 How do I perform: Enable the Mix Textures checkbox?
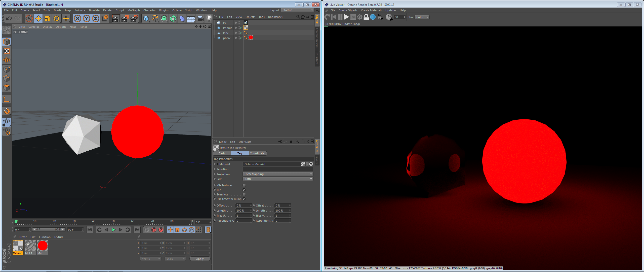point(244,185)
